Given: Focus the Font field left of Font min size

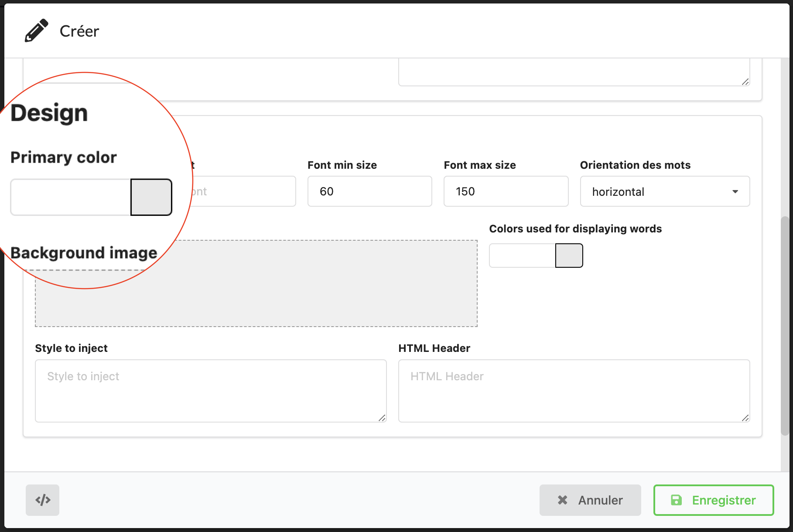Looking at the screenshot, I should [x=244, y=191].
